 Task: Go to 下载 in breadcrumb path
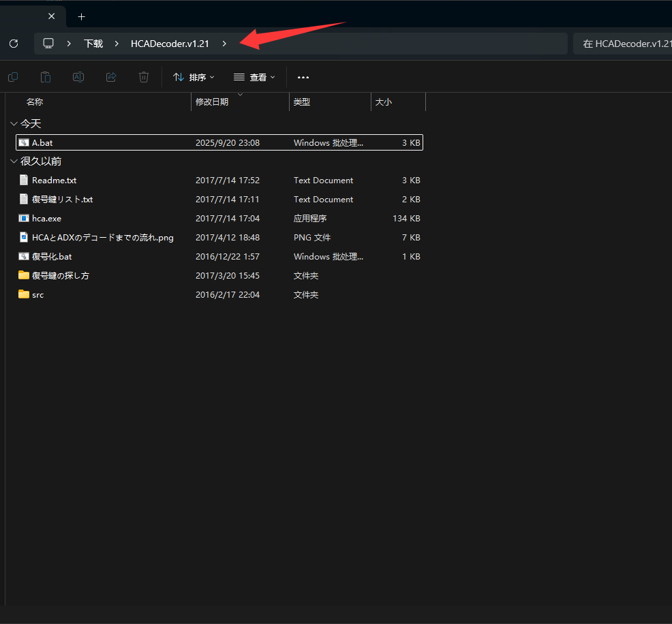point(93,44)
